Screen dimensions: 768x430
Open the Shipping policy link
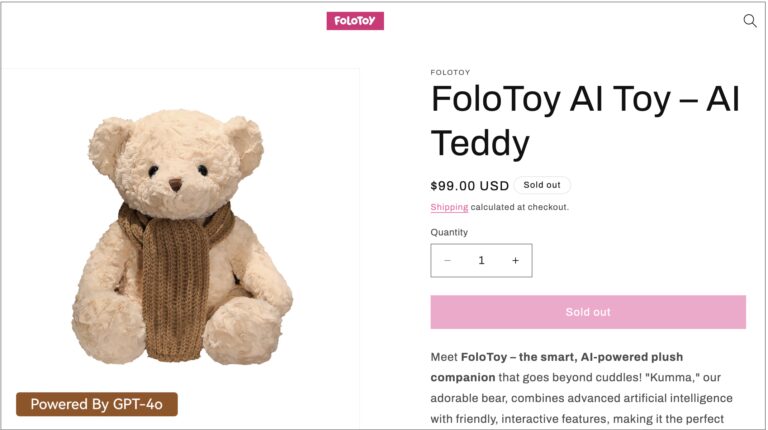coord(449,207)
